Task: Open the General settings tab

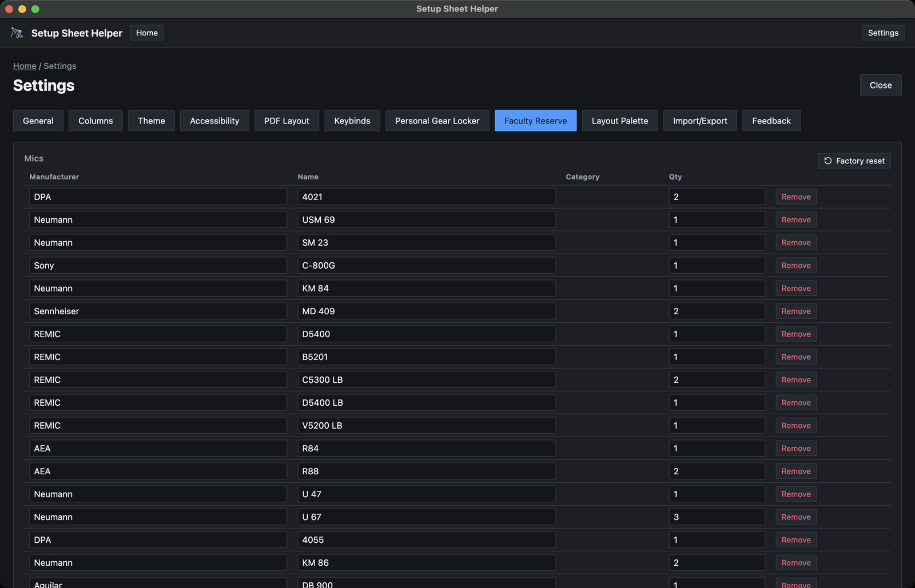Action: click(x=38, y=121)
